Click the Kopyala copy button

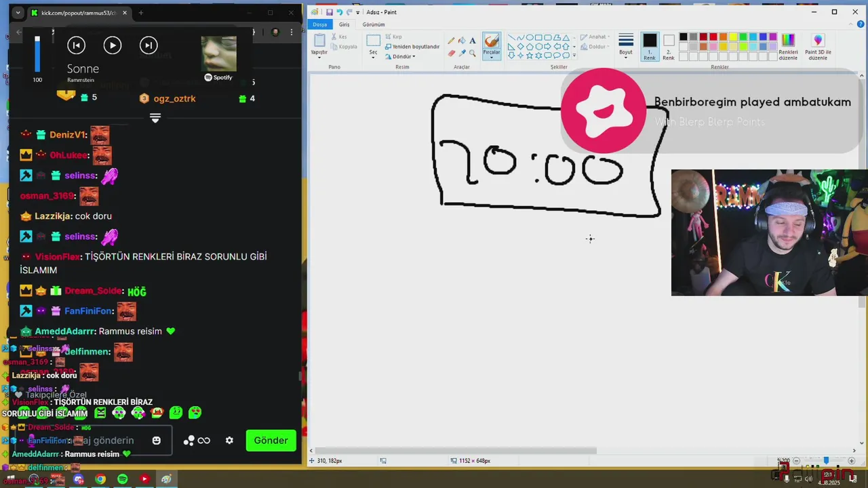click(x=344, y=47)
